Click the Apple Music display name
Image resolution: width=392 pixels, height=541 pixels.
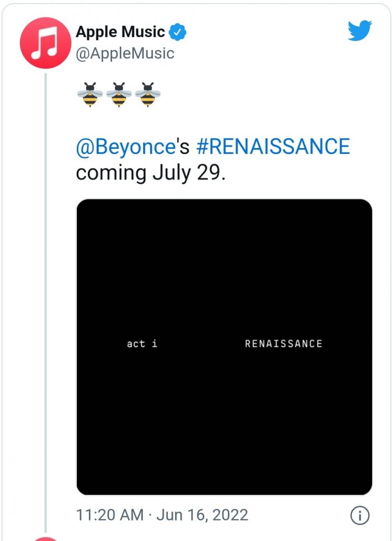tap(120, 32)
